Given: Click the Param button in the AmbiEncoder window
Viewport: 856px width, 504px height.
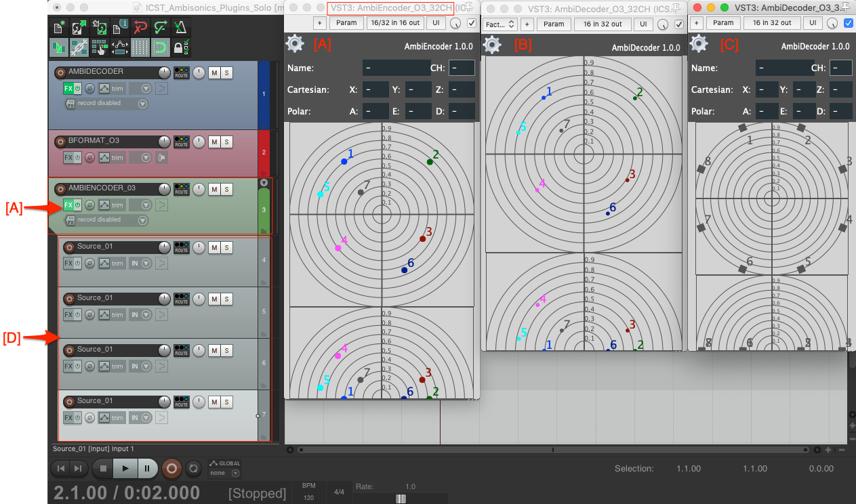Looking at the screenshot, I should pos(346,23).
